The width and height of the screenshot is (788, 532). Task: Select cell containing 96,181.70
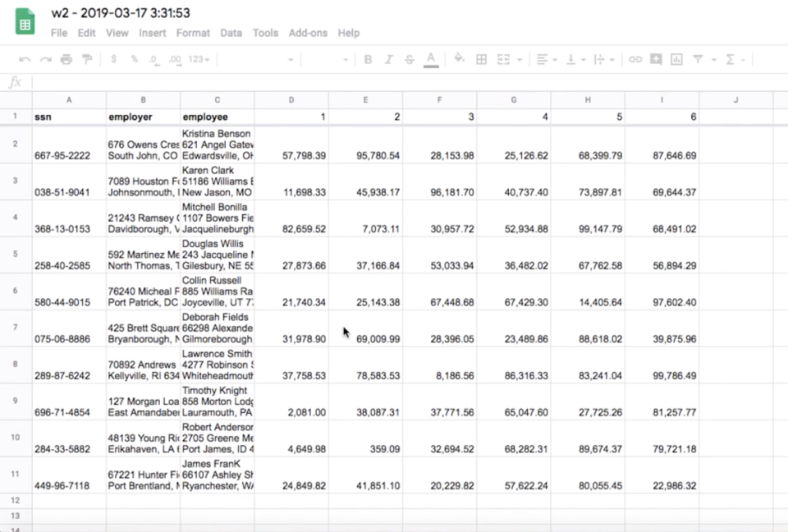[440, 181]
